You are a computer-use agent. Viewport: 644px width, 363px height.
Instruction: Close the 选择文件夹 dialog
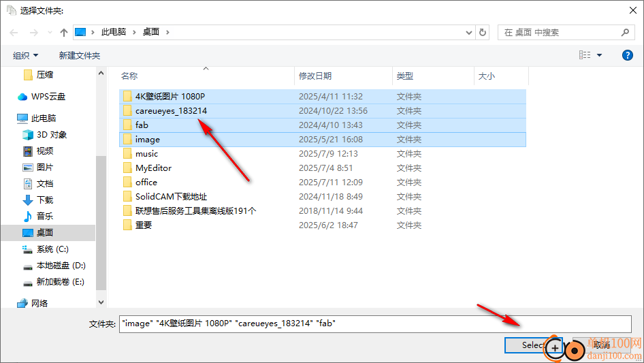[x=633, y=11]
